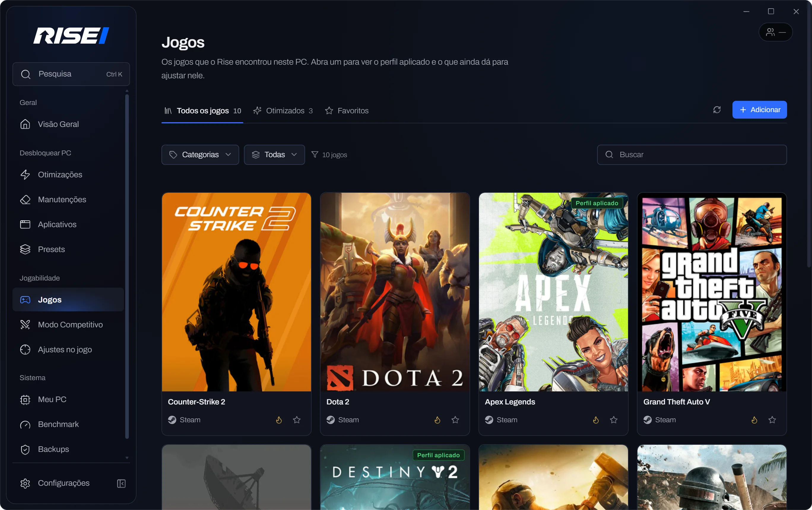
Task: Open the Apex Legends cover art
Action: [x=554, y=292]
